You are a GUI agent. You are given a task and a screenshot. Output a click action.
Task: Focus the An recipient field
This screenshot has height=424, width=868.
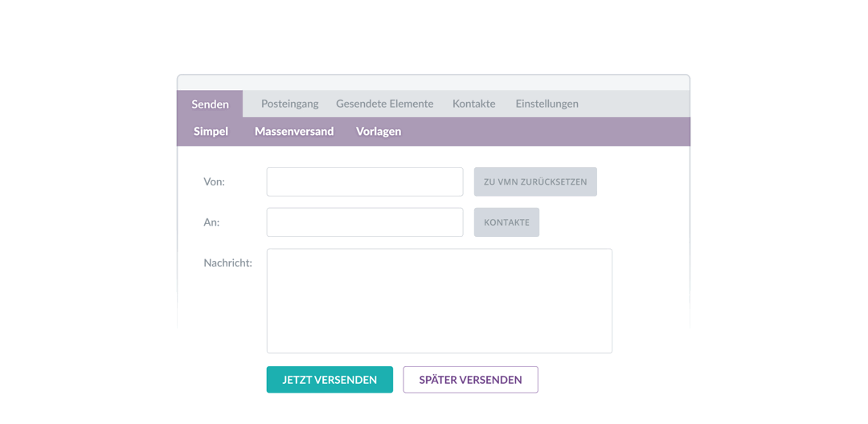coord(364,222)
